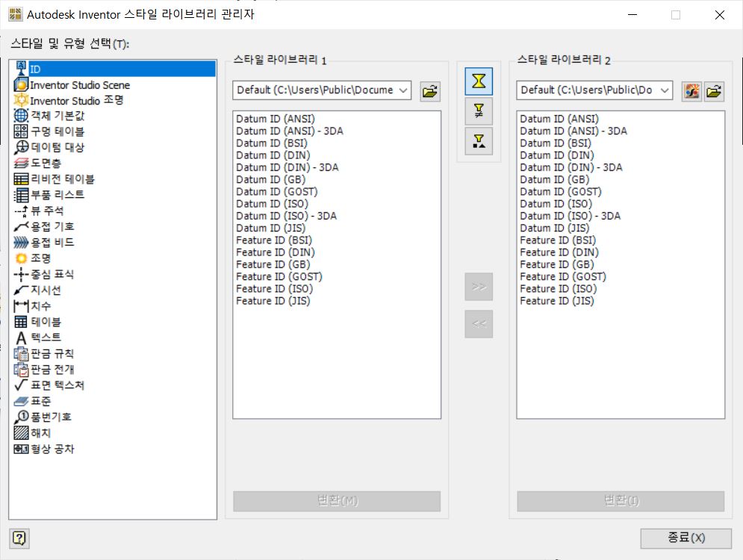Toggle the show all styles hourglass filter
Image resolution: width=743 pixels, height=560 pixels.
pyautogui.click(x=479, y=81)
